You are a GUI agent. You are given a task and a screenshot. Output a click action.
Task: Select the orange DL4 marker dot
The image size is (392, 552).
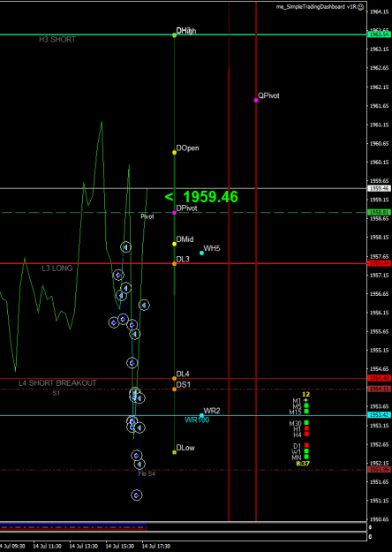(174, 378)
